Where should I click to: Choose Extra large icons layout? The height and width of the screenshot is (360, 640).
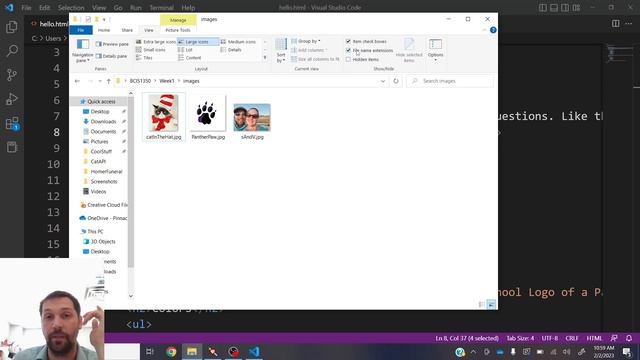pos(156,42)
